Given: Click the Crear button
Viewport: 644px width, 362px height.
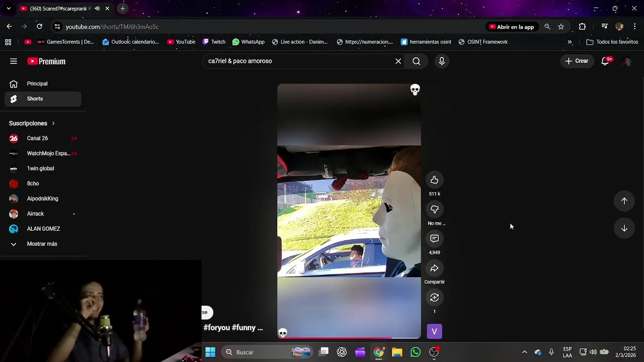Looking at the screenshot, I should [x=577, y=61].
